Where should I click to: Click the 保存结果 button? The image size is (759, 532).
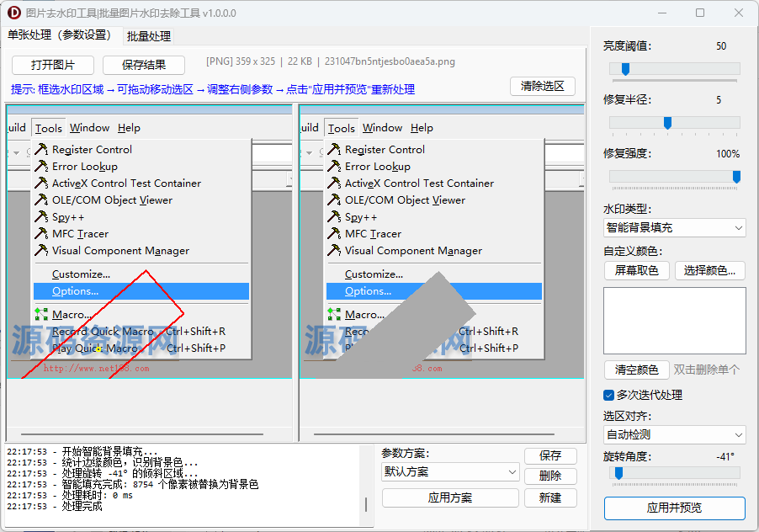145,65
